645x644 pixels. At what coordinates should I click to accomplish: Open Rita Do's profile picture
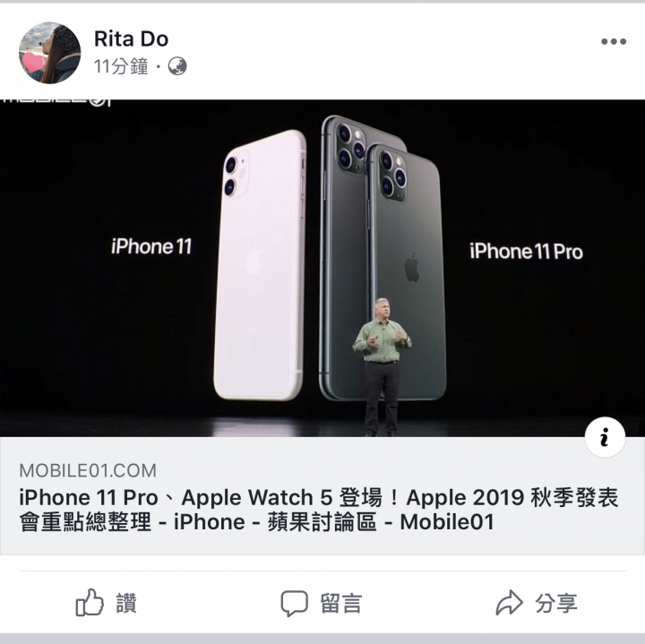click(x=50, y=53)
